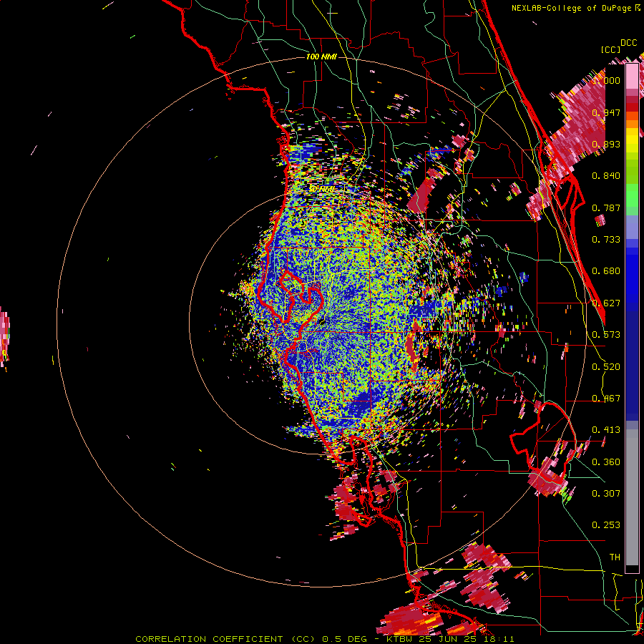Click the 0.947 legend value

pyautogui.click(x=606, y=112)
